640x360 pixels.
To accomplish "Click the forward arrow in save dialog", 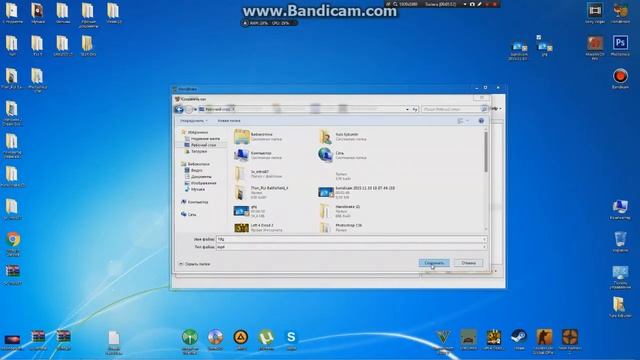I will pyautogui.click(x=189, y=109).
